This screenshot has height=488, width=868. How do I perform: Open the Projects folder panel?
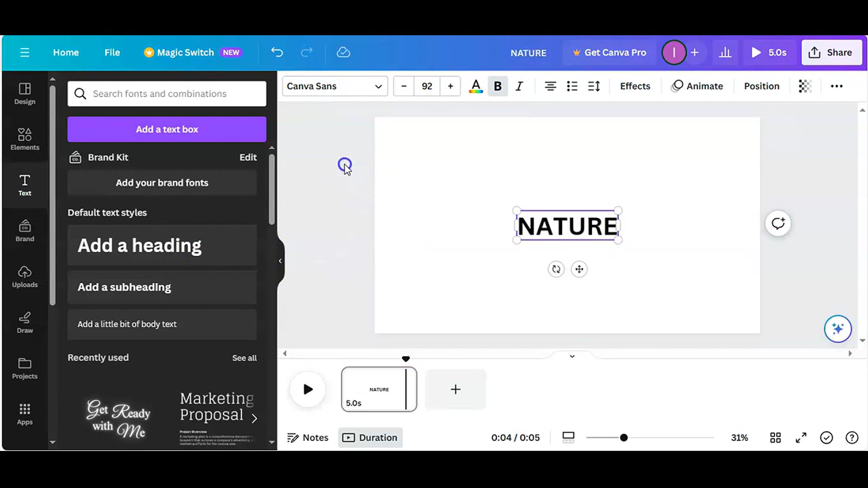coord(25,368)
